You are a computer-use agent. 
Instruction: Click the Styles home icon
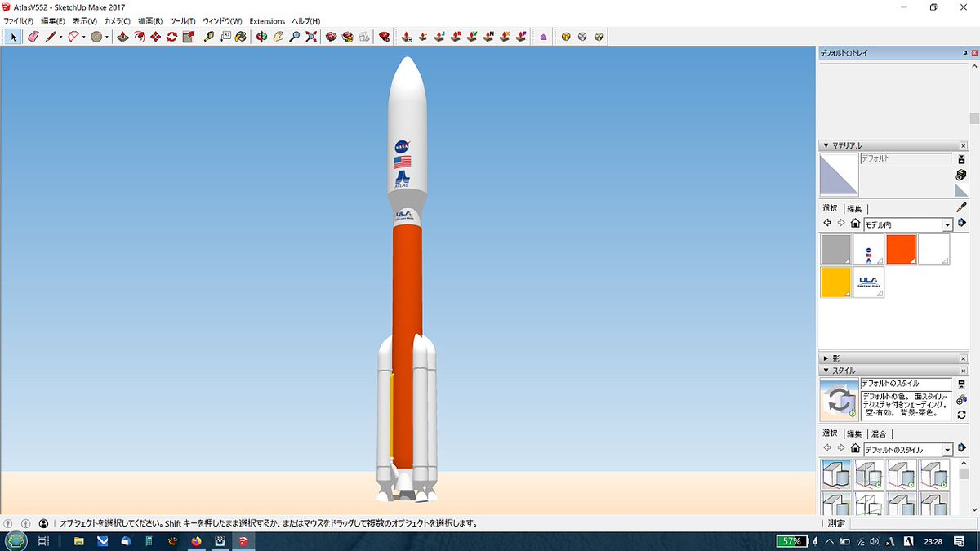[x=855, y=448]
